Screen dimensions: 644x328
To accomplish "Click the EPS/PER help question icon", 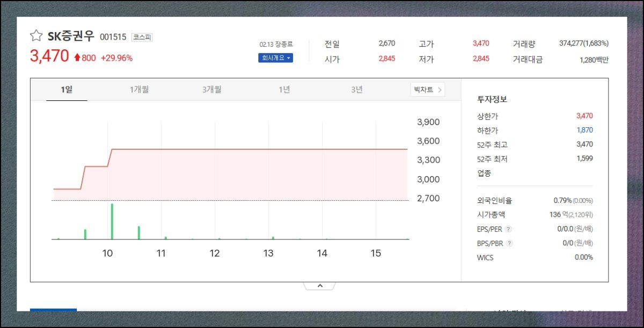I will tap(509, 229).
